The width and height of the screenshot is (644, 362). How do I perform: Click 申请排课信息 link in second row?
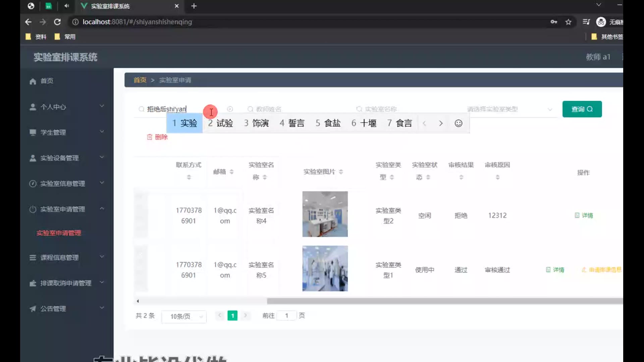pos(602,269)
